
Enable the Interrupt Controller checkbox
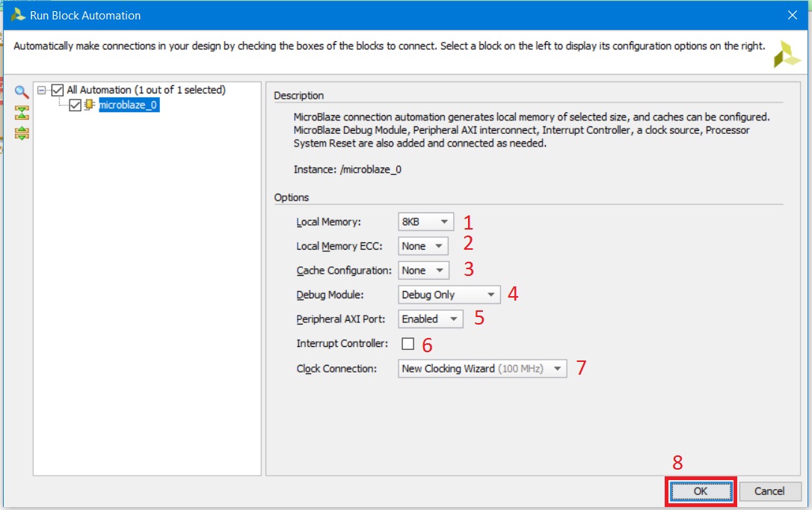(x=407, y=344)
